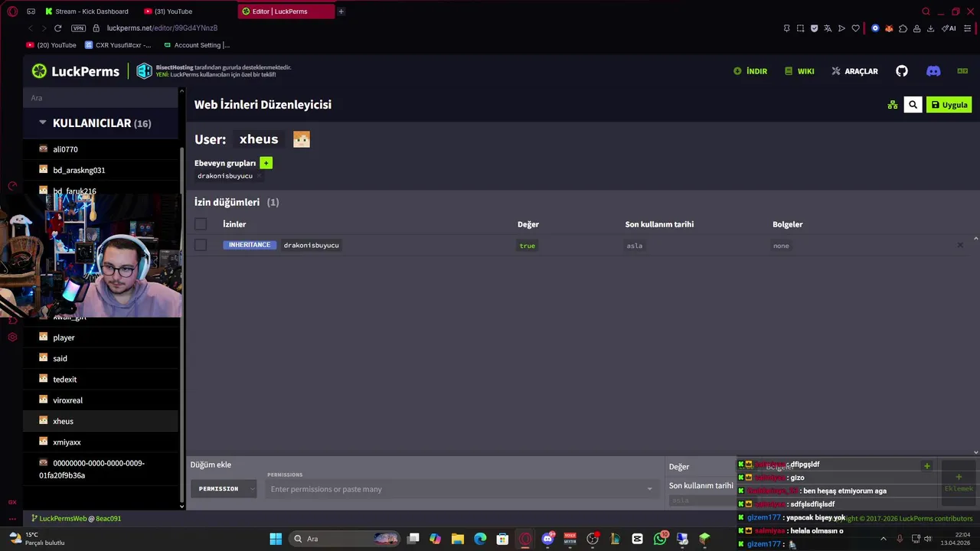Click the translate page icon

[x=828, y=28]
